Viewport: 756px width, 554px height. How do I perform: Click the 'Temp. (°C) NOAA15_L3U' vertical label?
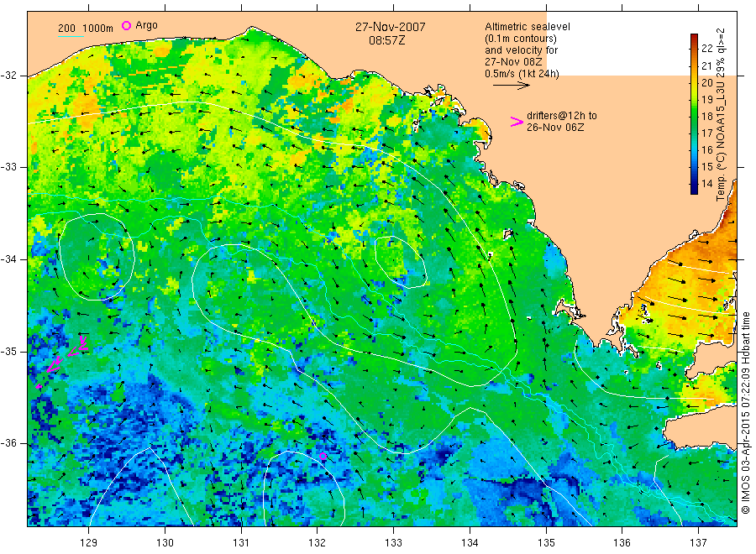tap(721, 147)
